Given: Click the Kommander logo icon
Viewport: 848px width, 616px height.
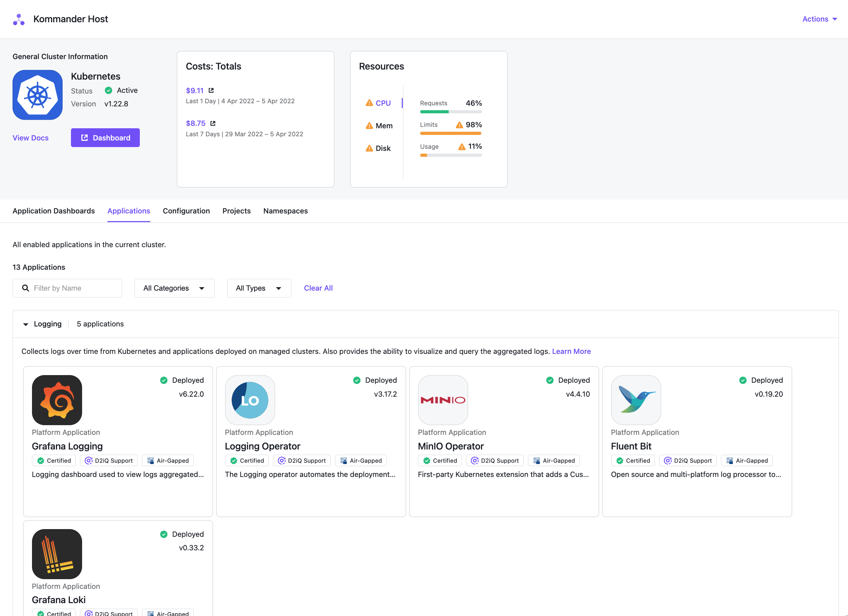Looking at the screenshot, I should point(19,19).
